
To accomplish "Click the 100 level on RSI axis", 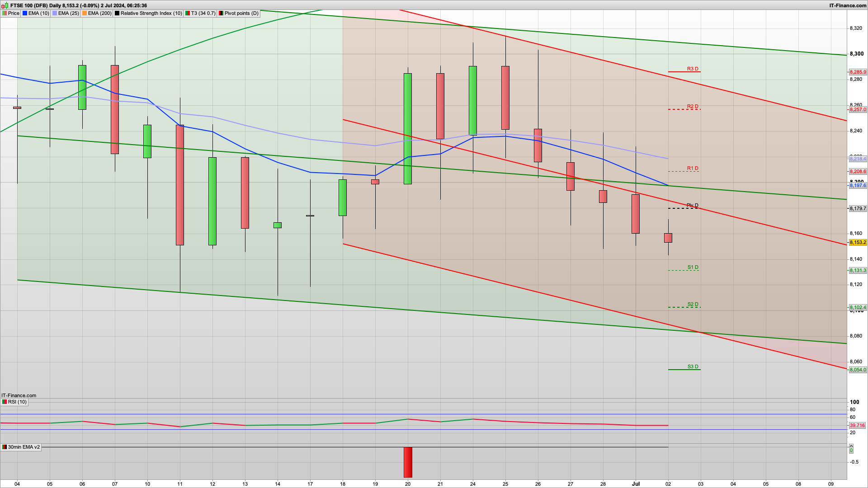I will tap(854, 402).
